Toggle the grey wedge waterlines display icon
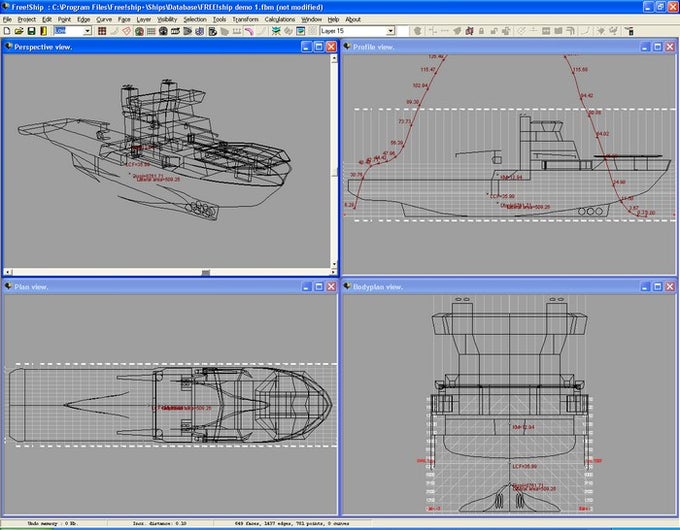The width and height of the screenshot is (680, 530). [x=187, y=31]
